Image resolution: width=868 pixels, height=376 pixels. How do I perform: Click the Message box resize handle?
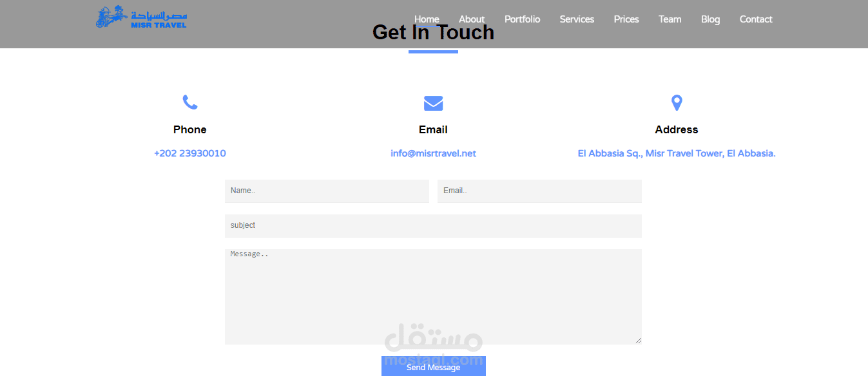click(638, 341)
